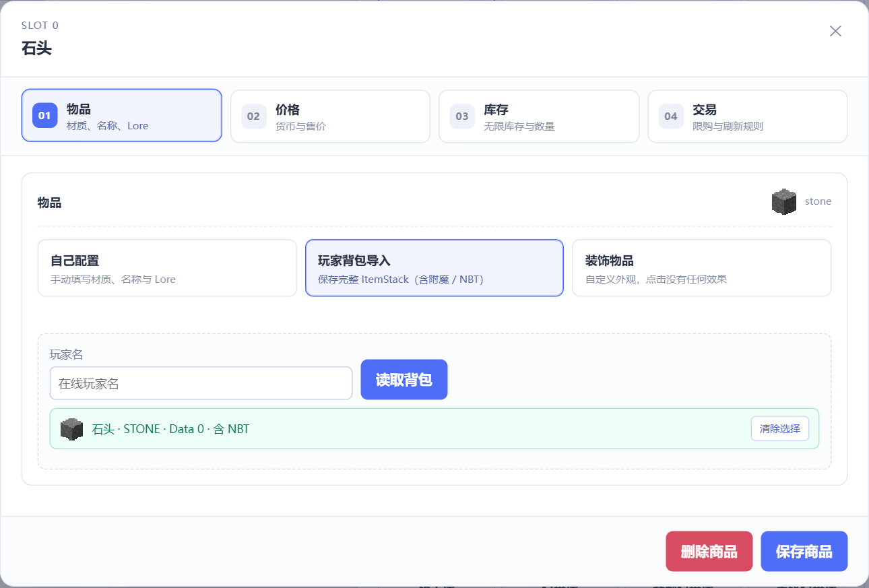Click the 石头 dialog title

click(x=36, y=48)
